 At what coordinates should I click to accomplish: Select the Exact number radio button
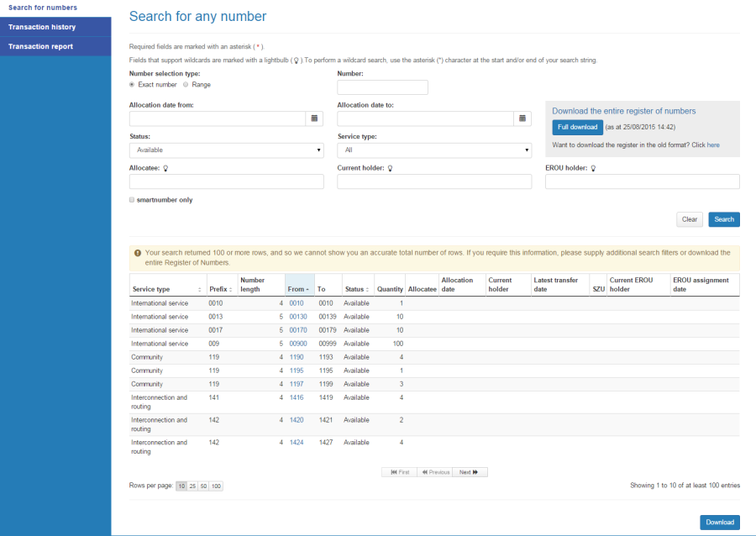point(132,84)
